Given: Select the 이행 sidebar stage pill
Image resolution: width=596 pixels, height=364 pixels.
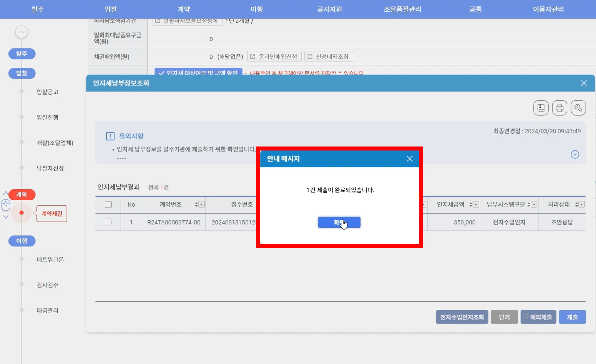Looking at the screenshot, I should pyautogui.click(x=22, y=241).
